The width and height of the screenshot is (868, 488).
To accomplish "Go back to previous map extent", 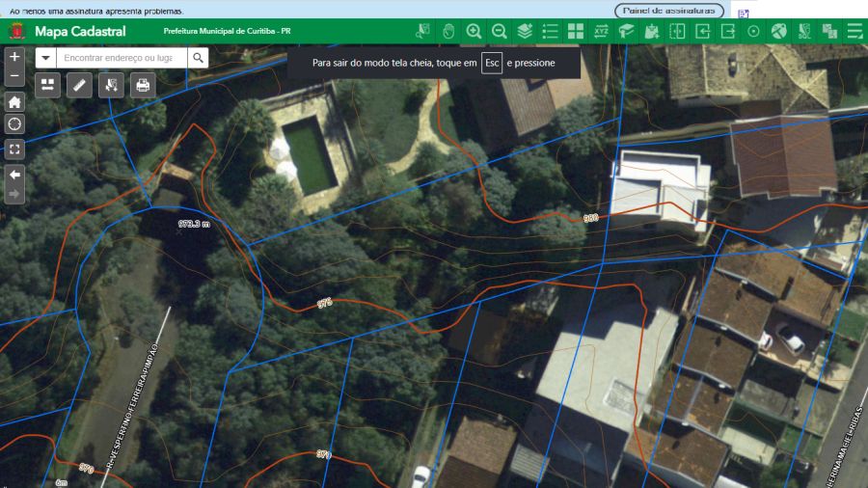I will [x=14, y=175].
